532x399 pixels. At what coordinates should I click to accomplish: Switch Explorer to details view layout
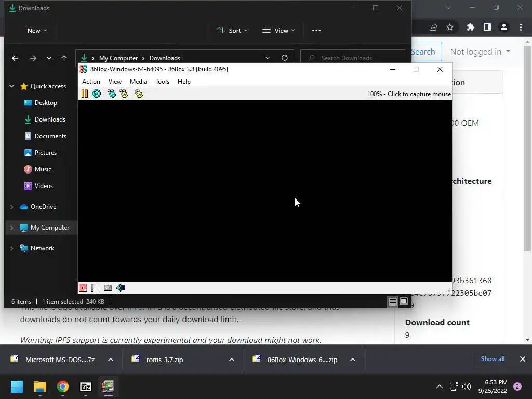(392, 301)
